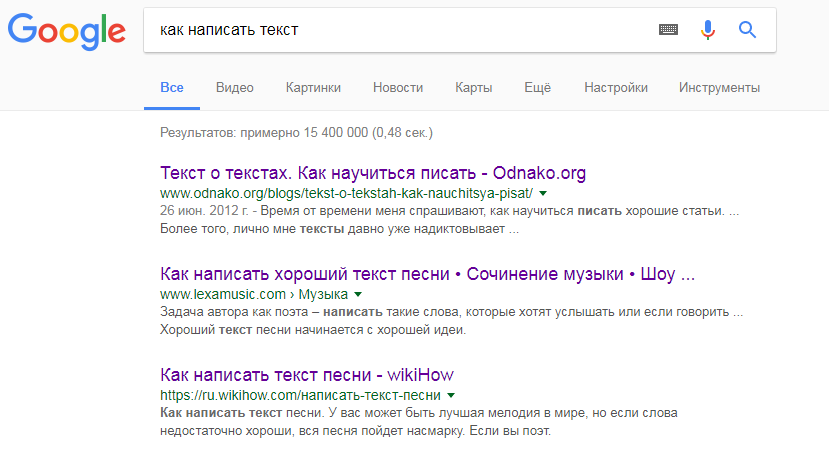829x456 pixels.
Task: Open the 'Карты' tab
Action: tap(474, 87)
